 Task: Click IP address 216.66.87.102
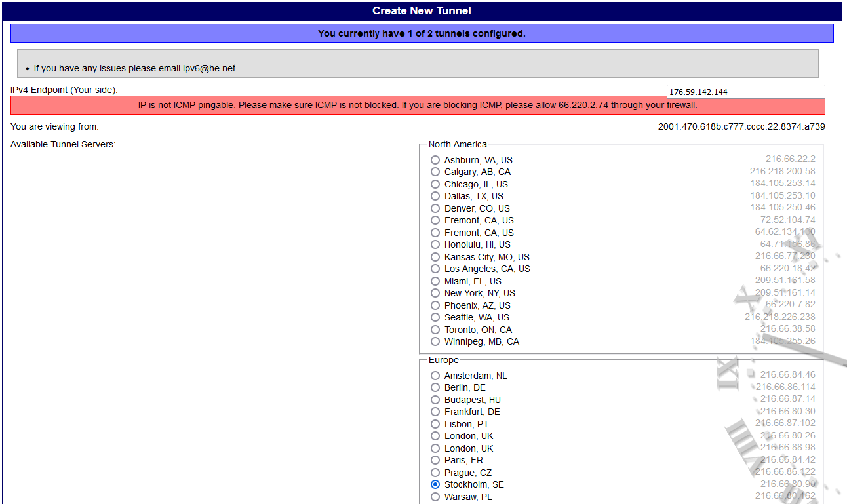click(785, 423)
